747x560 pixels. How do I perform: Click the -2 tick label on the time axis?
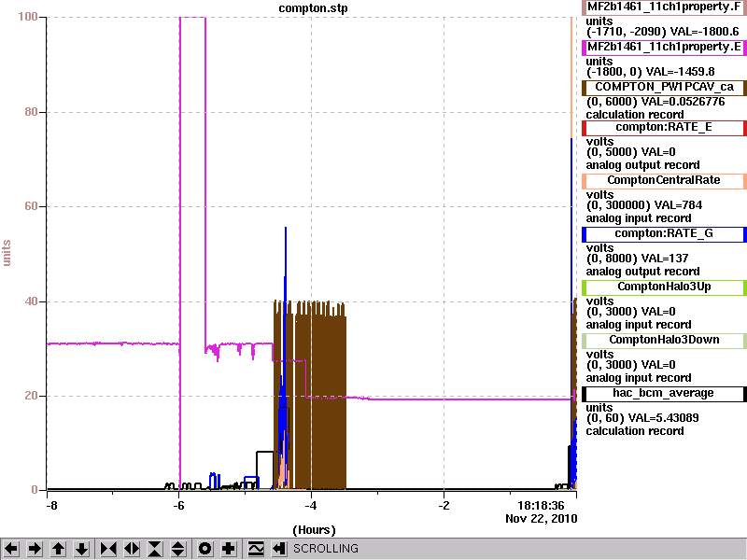point(443,506)
